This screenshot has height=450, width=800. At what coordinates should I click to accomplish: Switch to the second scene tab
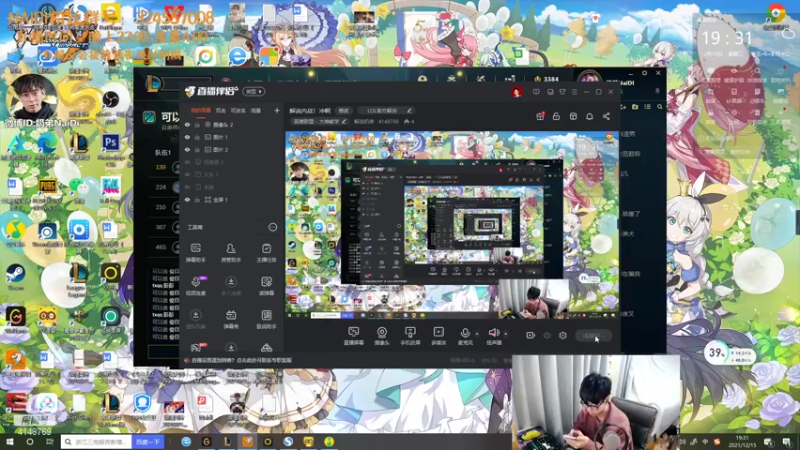(220, 110)
